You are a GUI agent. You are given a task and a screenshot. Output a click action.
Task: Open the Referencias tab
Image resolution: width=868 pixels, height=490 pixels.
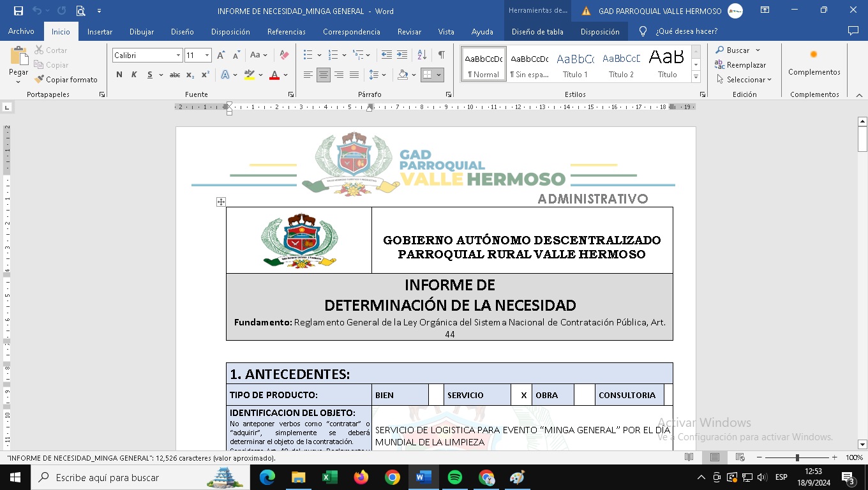[x=286, y=32]
